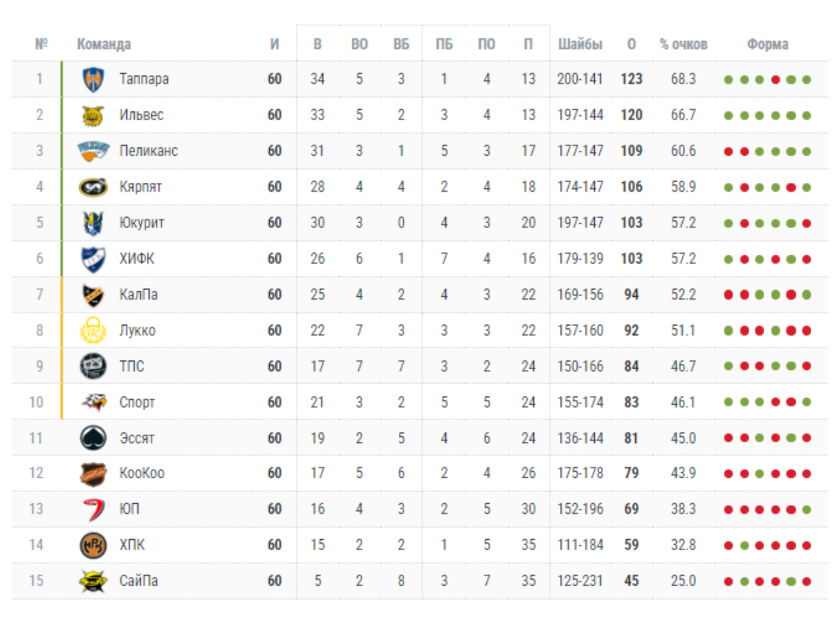Click the Форма column header
Image resolution: width=840 pixels, height=617 pixels.
pos(767,44)
